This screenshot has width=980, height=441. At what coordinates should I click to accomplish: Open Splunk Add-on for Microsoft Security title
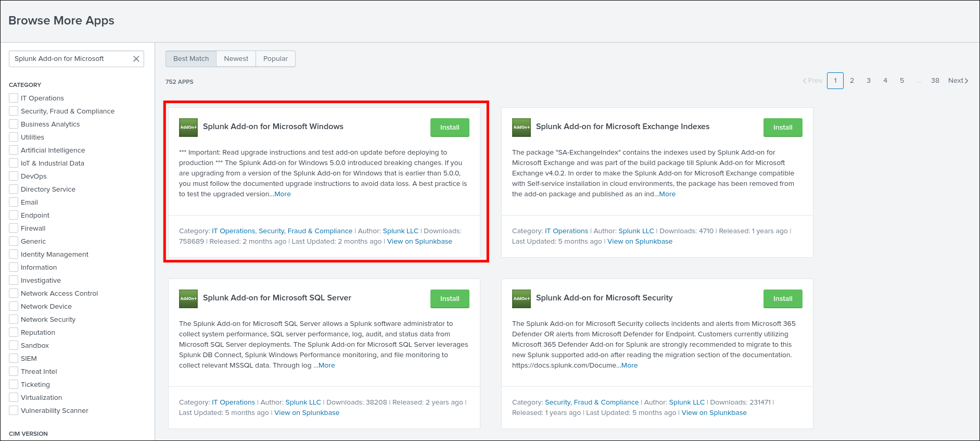click(x=604, y=298)
